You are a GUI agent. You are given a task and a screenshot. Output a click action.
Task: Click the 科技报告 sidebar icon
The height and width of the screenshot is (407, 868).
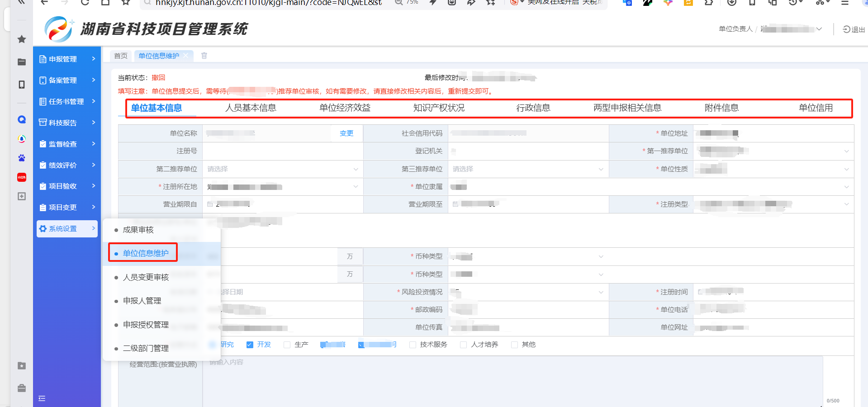coord(43,123)
